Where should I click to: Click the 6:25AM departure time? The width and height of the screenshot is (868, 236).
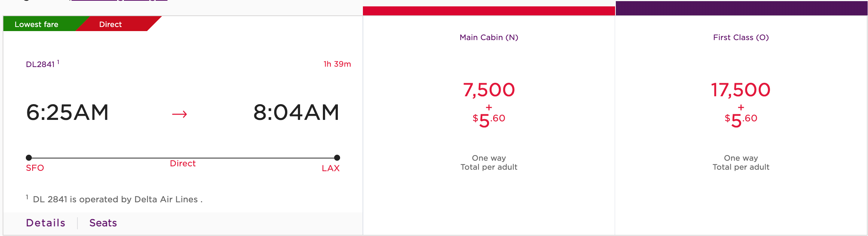(x=68, y=112)
